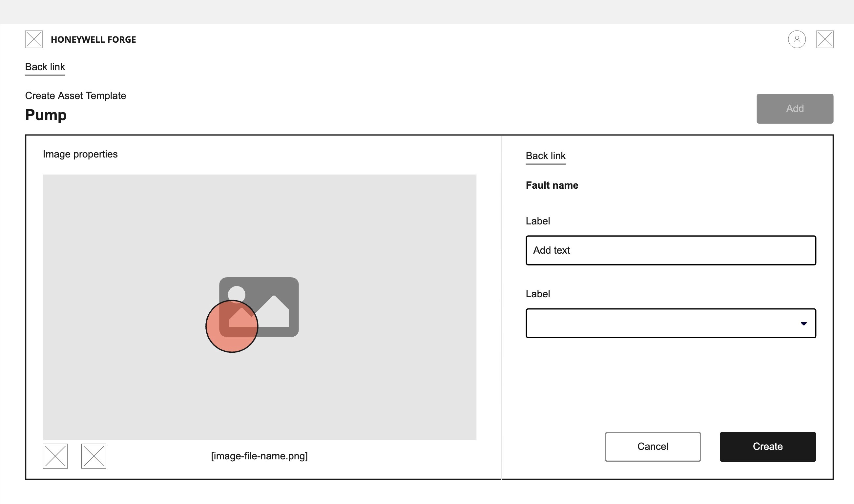Click the Image properties panel header
The width and height of the screenshot is (854, 504).
point(80,154)
